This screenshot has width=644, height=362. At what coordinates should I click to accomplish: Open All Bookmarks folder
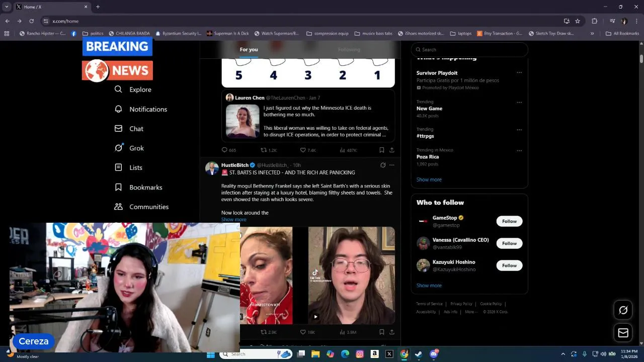[x=622, y=34]
